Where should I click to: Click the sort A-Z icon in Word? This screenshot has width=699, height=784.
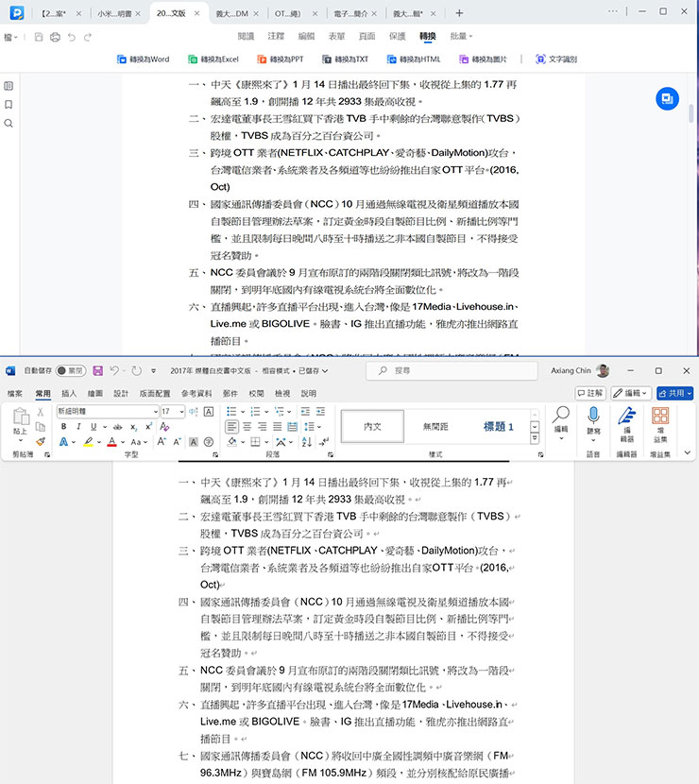click(307, 441)
